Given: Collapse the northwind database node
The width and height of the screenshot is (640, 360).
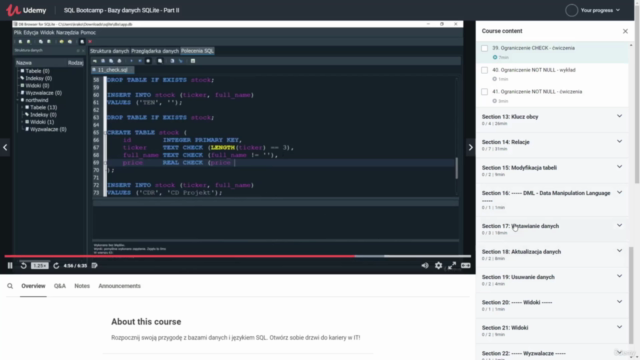Looking at the screenshot, I should click(x=18, y=100).
